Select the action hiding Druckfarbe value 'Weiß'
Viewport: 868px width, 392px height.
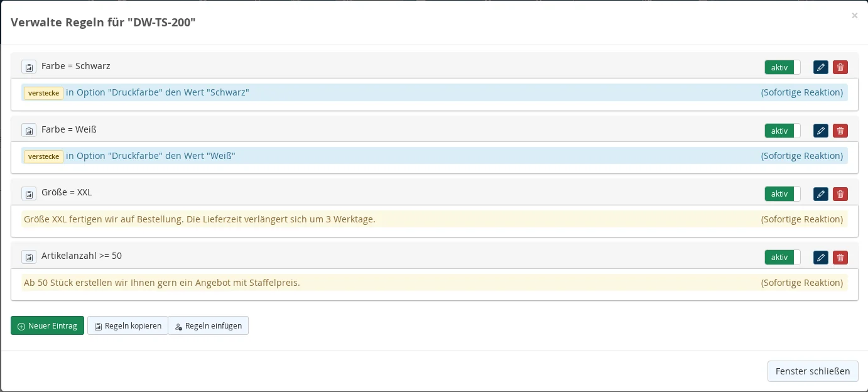coord(435,156)
